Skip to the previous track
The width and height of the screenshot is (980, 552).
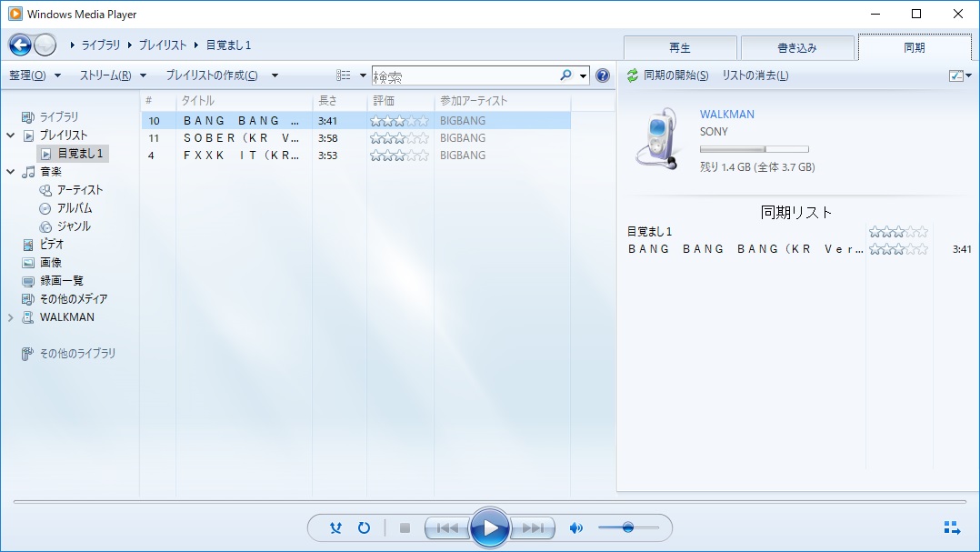[x=447, y=528]
